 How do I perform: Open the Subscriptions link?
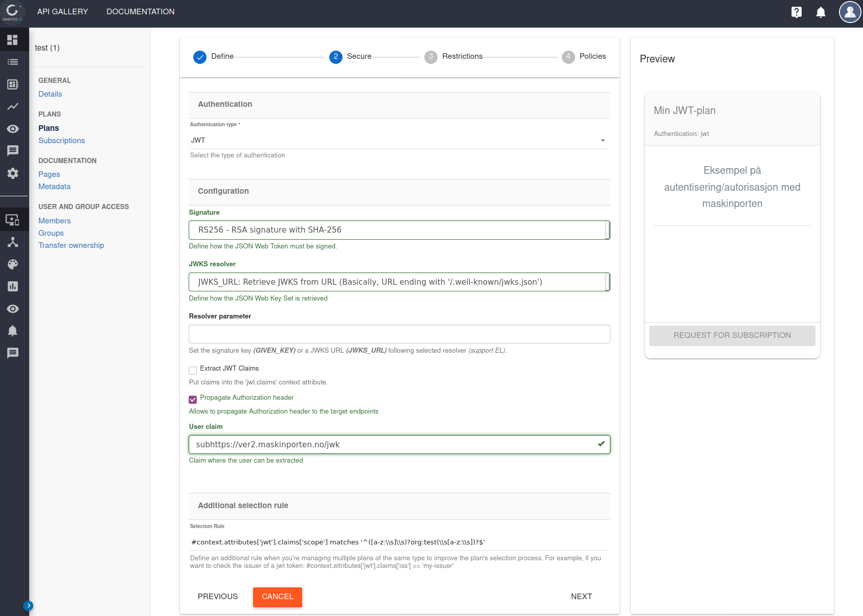[62, 141]
